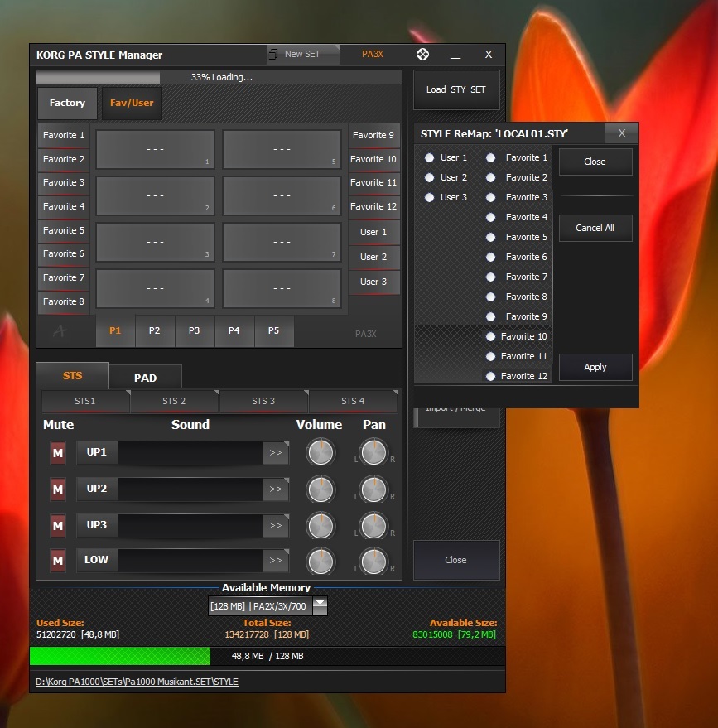
Task: Close ReMap dialog with X button
Action: pyautogui.click(x=622, y=133)
